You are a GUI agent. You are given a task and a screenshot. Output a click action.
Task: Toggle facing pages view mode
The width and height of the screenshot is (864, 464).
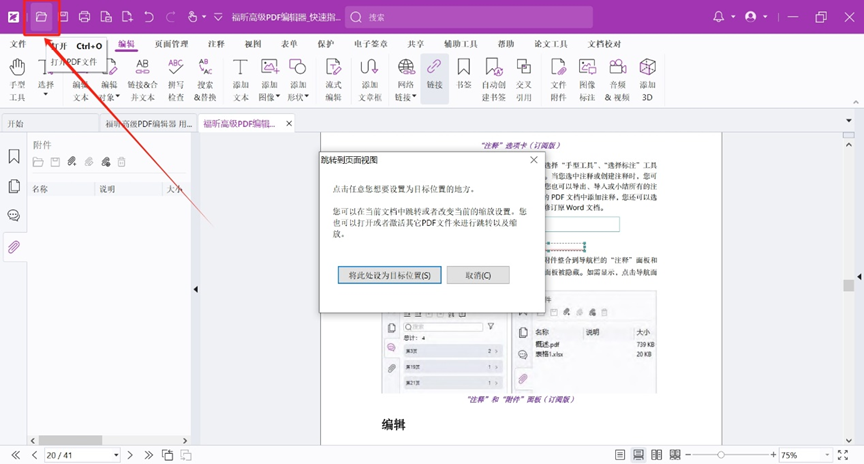[x=656, y=455]
